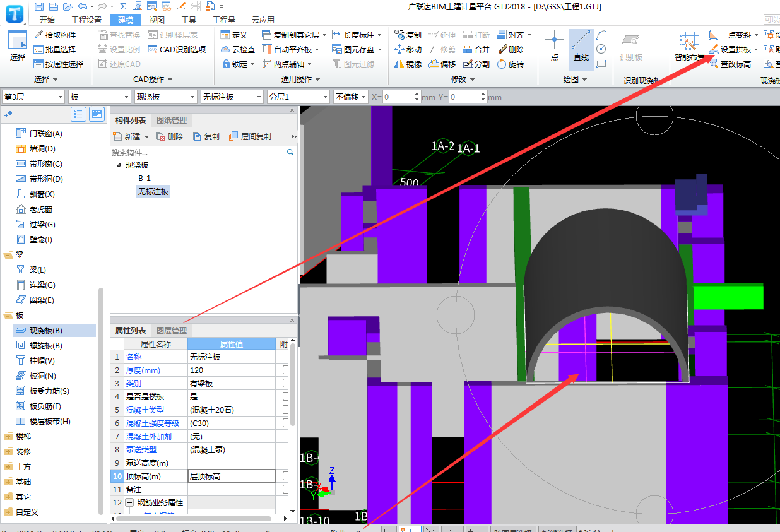Click the Sum (Σ) calculate icon
This screenshot has width=780, height=532.
(x=122, y=6)
